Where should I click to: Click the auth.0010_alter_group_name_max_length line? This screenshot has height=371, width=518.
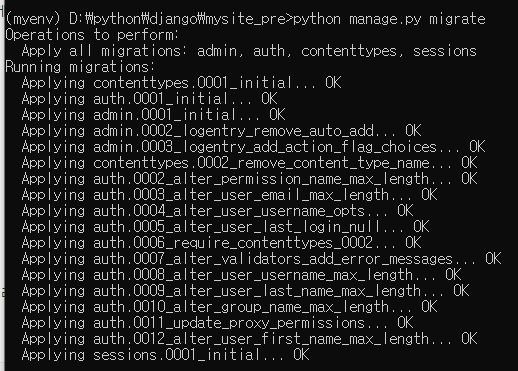point(229,307)
